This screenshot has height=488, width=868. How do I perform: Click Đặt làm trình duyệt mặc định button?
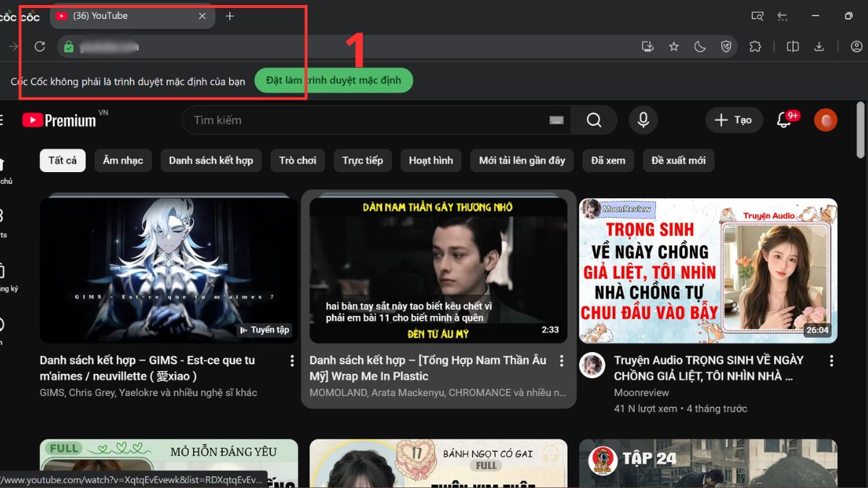[x=333, y=80]
